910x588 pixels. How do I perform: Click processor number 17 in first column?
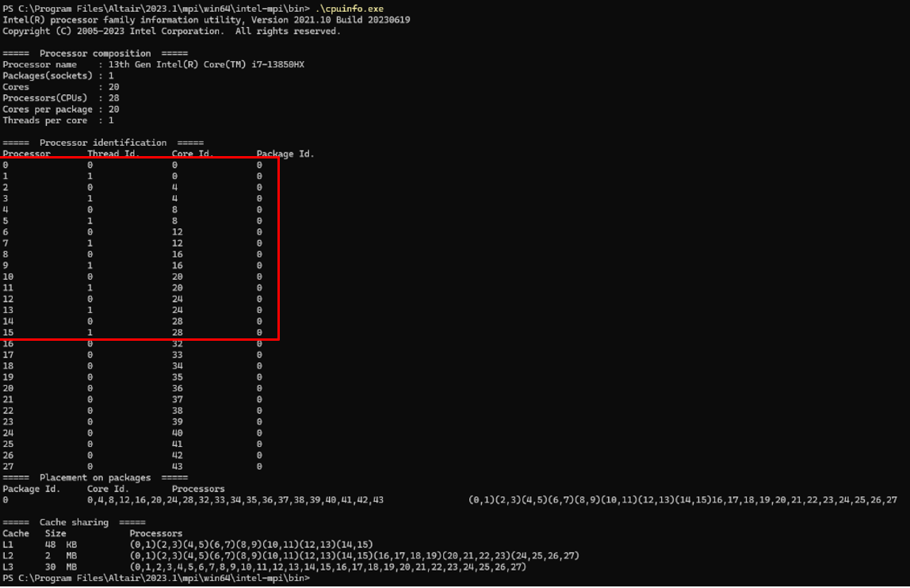8,355
